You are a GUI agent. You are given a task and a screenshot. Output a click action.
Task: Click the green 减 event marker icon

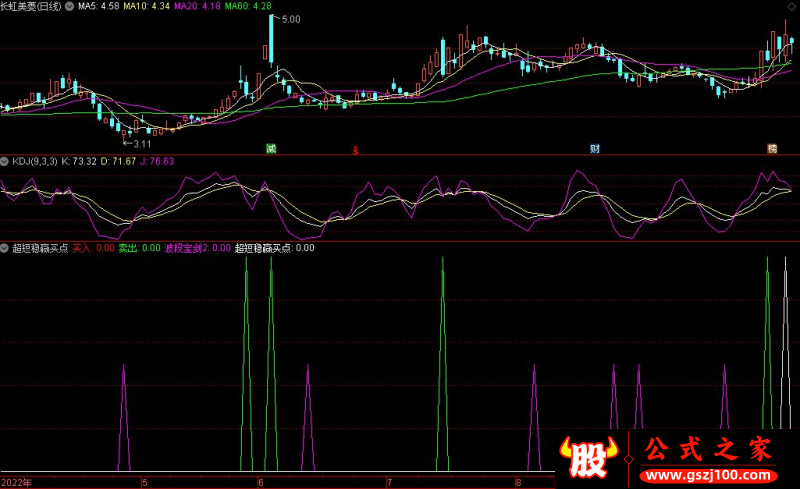(x=270, y=149)
